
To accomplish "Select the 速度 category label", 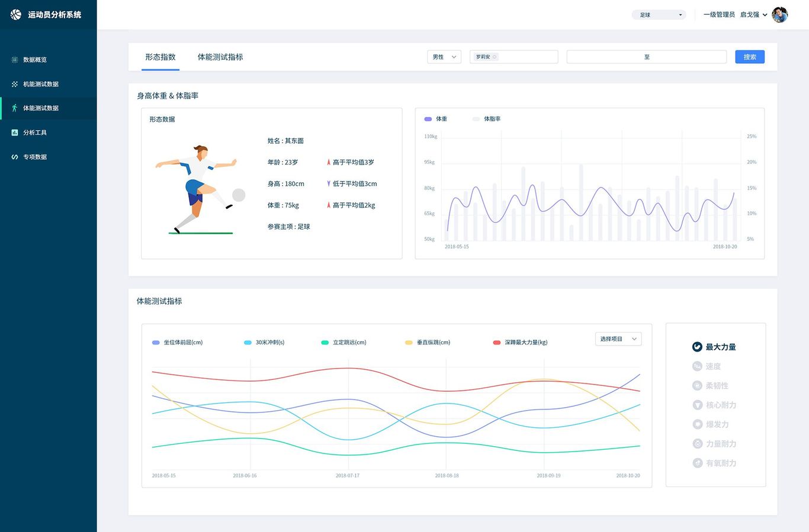I will (713, 366).
